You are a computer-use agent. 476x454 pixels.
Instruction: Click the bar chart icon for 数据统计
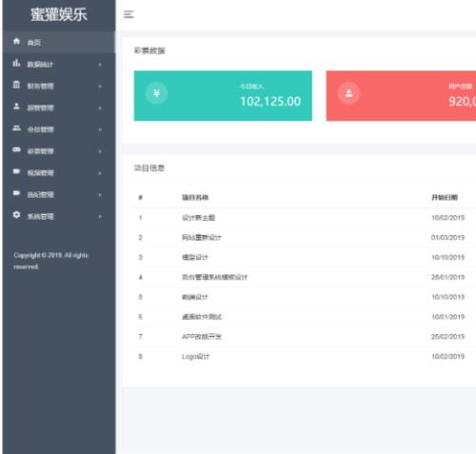[x=16, y=63]
